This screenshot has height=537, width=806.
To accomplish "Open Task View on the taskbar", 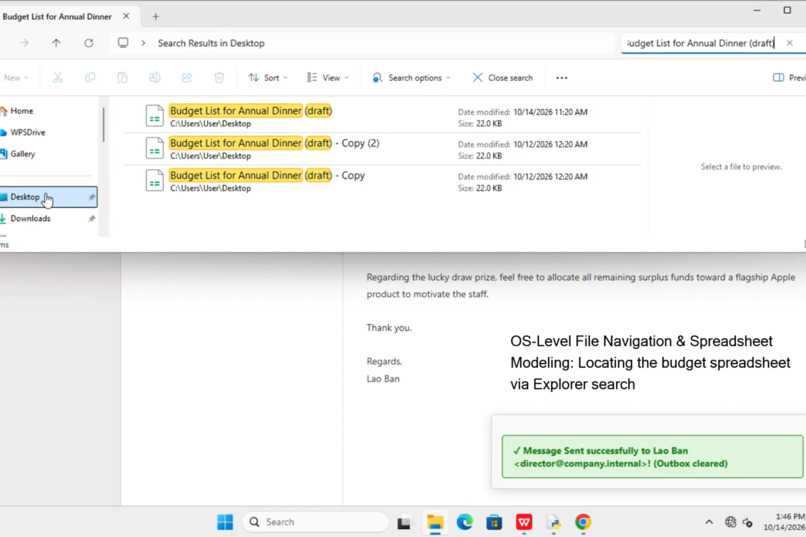I will pyautogui.click(x=404, y=522).
